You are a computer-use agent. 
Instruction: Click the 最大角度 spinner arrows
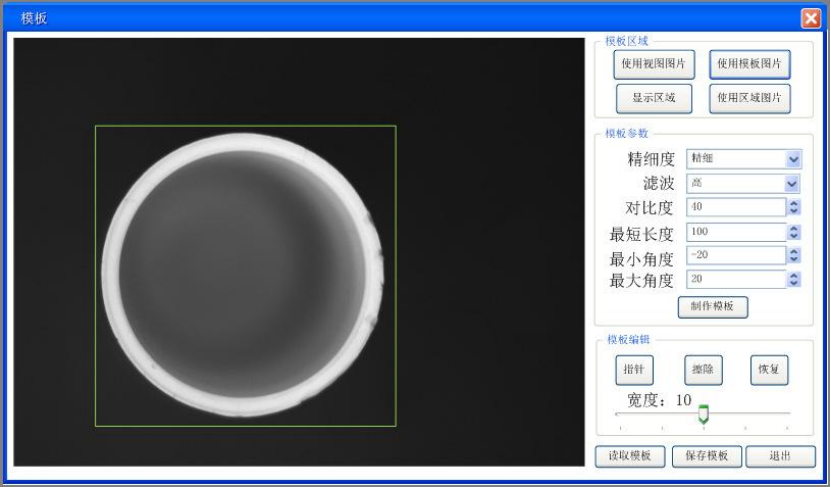(793, 279)
